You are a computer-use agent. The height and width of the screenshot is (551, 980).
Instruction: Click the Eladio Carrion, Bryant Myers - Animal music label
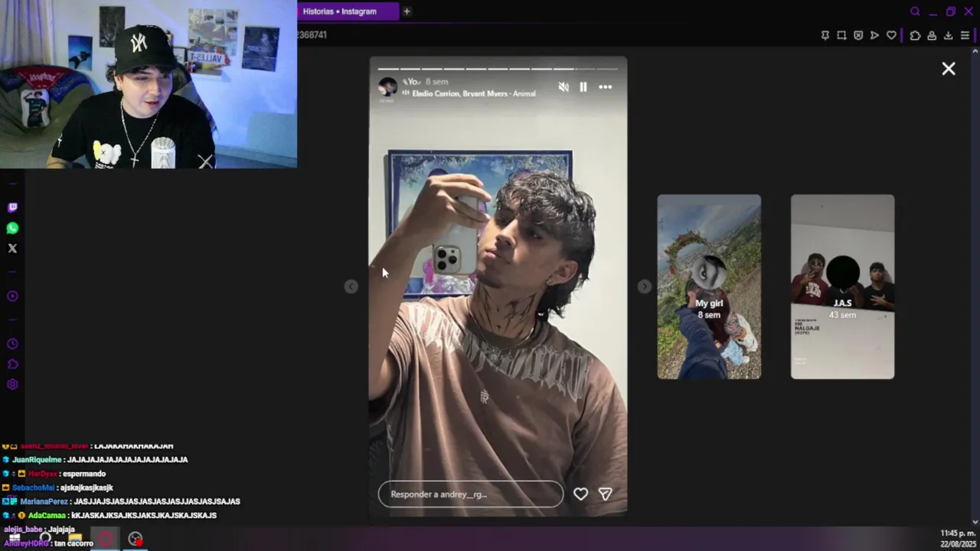(x=474, y=93)
